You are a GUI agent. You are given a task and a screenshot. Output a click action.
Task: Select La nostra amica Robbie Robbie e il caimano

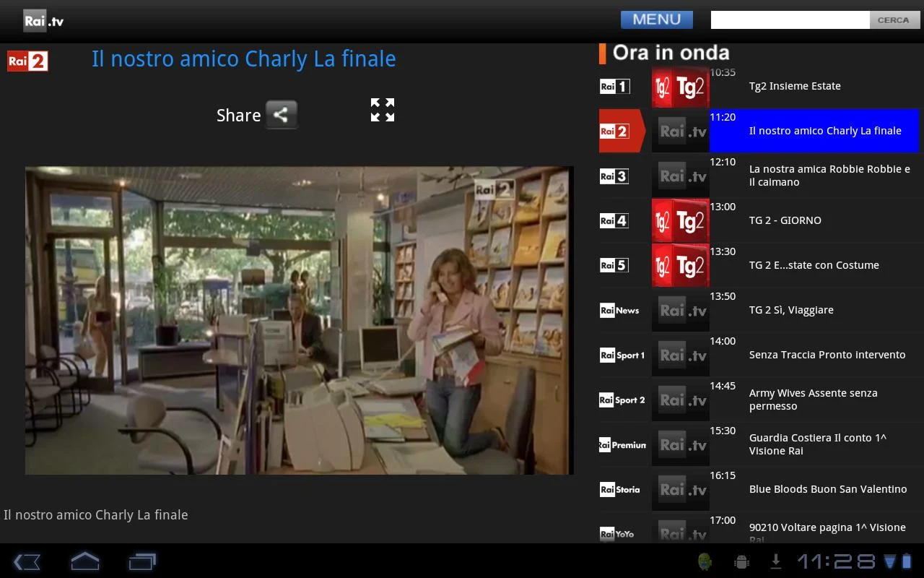(829, 176)
